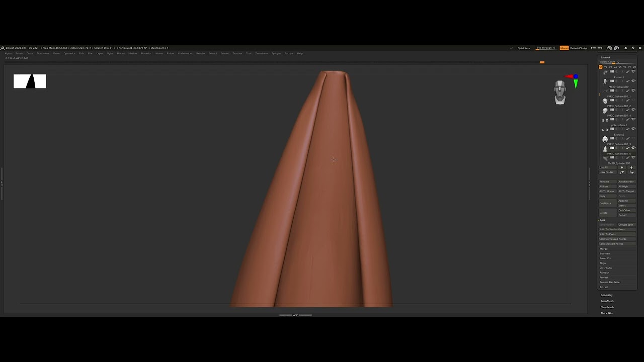The height and width of the screenshot is (362, 644).
Task: Toggle eye visibility on the legs subtool row
Action: [x=633, y=81]
